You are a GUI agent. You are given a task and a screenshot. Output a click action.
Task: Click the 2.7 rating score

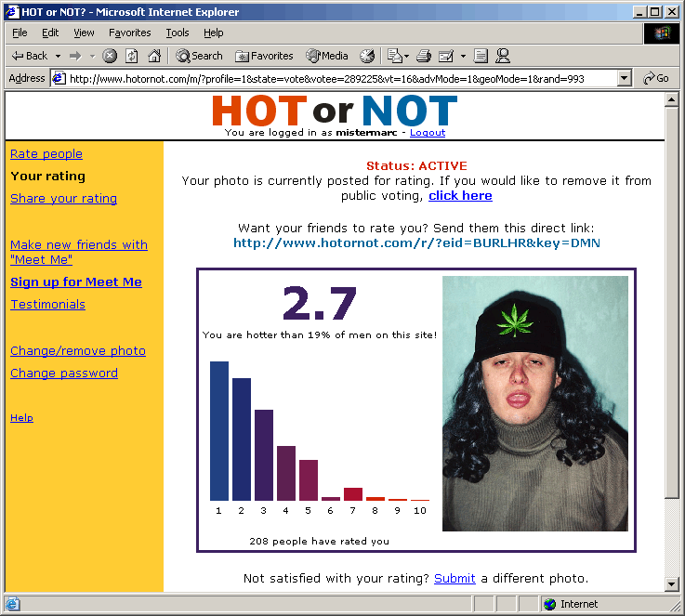pyautogui.click(x=320, y=303)
